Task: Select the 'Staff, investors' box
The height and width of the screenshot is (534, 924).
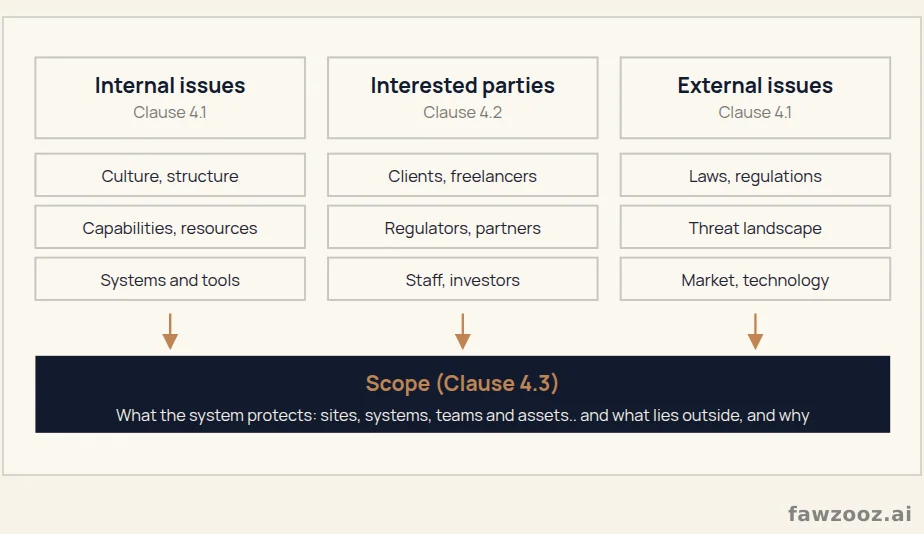Action: point(463,279)
